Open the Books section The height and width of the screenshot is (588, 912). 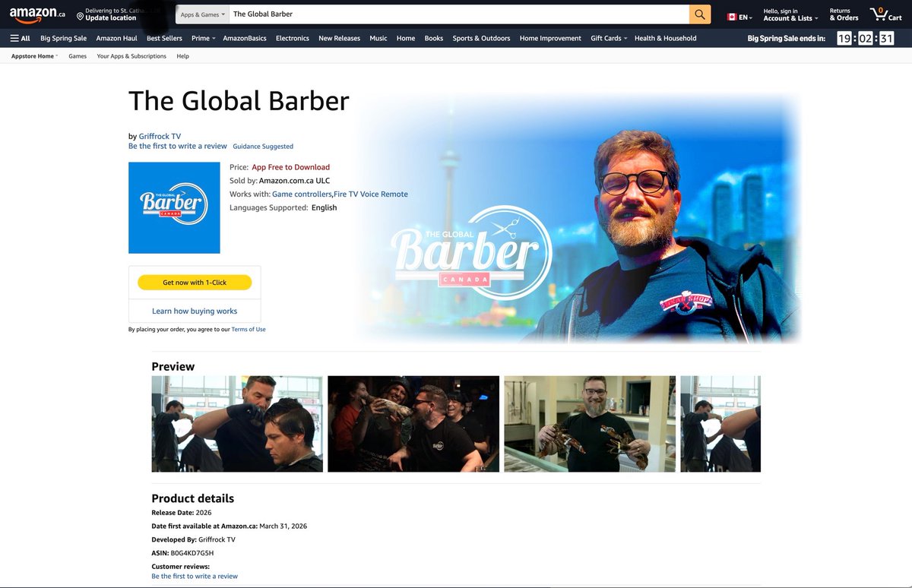tap(434, 38)
